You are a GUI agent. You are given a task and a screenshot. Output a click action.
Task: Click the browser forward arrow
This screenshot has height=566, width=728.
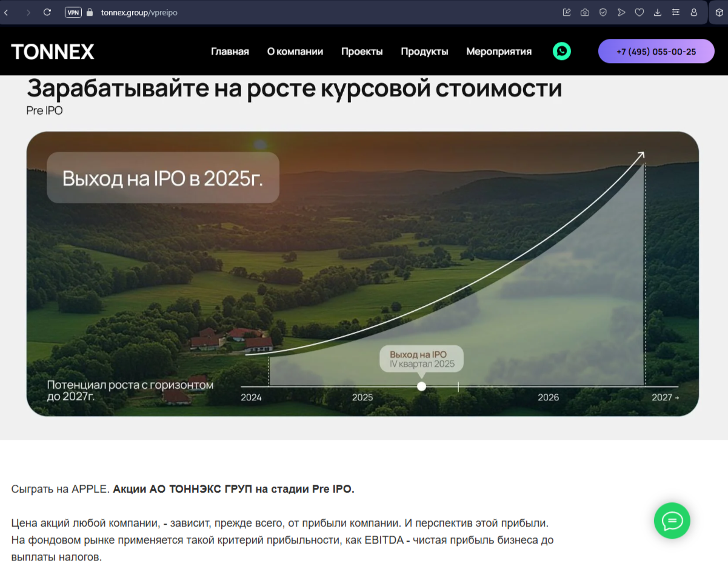pyautogui.click(x=28, y=12)
